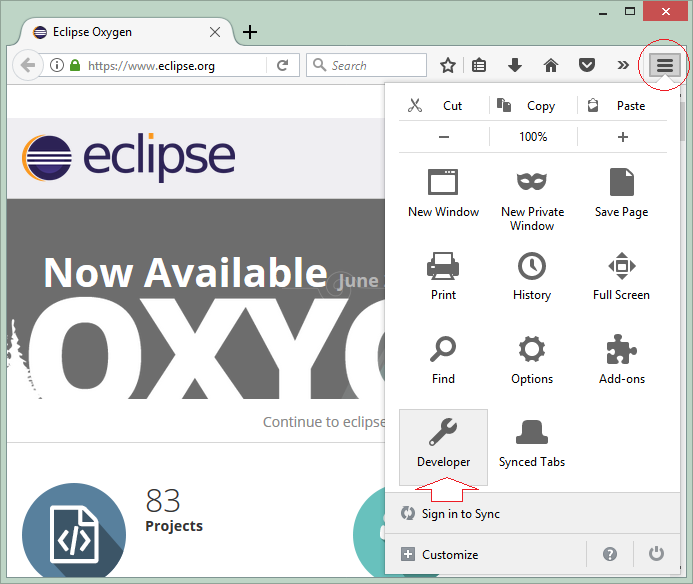Enter Full Screen mode
The height and width of the screenshot is (584, 693).
pyautogui.click(x=621, y=277)
